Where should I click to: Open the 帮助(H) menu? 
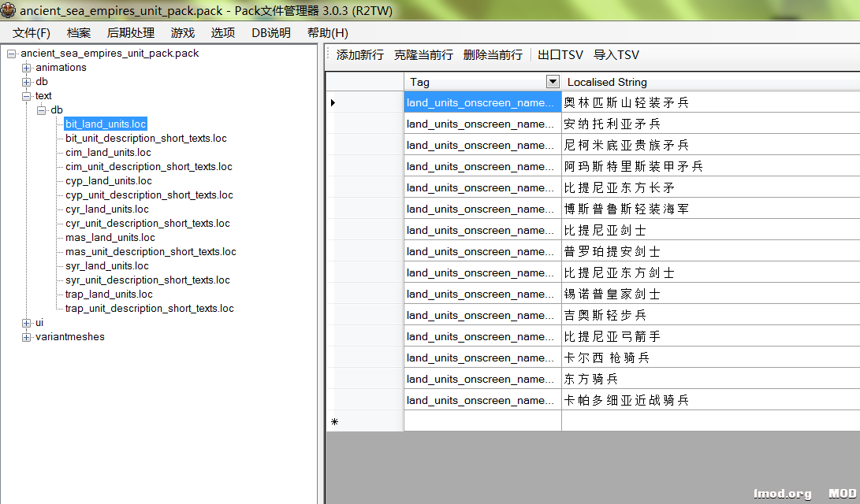click(x=326, y=32)
